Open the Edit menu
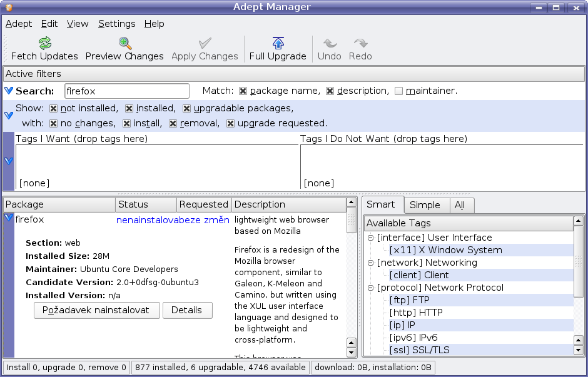The height and width of the screenshot is (377, 588). 49,24
